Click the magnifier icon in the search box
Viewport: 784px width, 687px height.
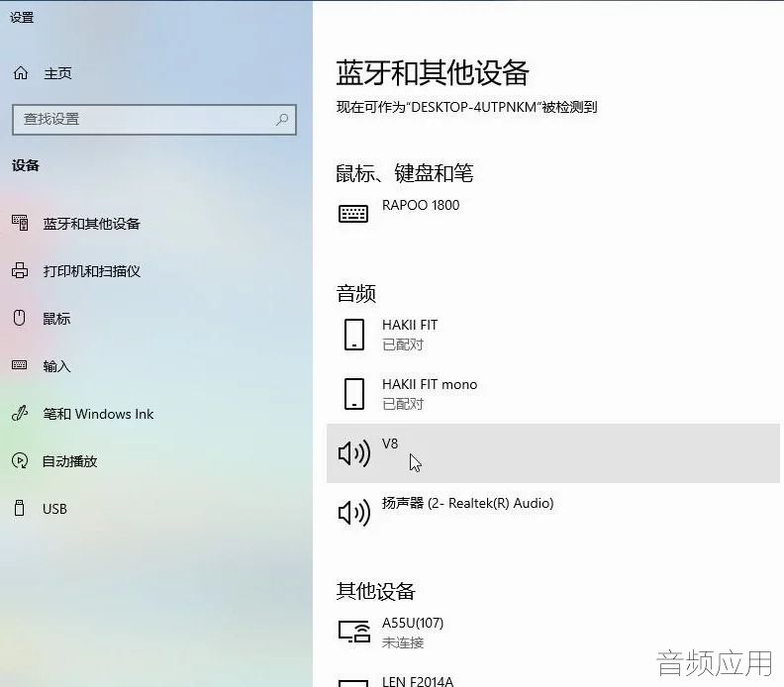click(282, 120)
